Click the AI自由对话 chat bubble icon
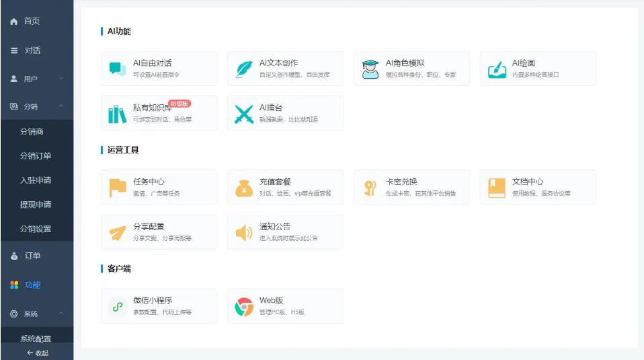Screen dimensions: 644x360 [118, 69]
